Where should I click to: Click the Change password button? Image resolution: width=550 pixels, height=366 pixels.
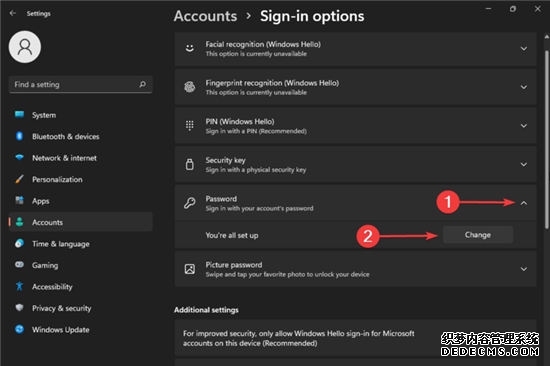click(478, 235)
